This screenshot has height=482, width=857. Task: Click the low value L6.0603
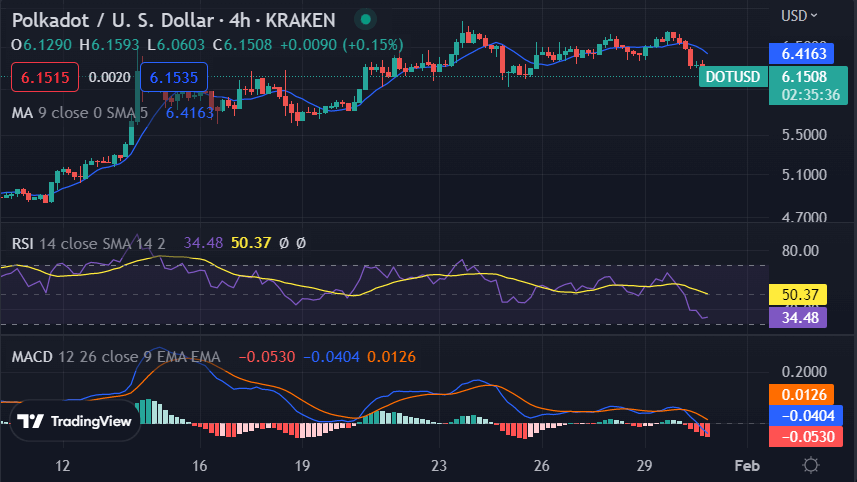[176, 45]
